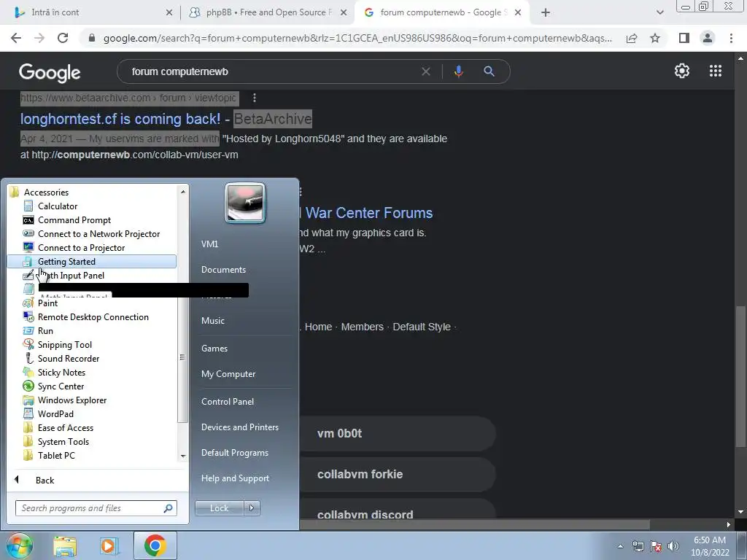Click the Lock button
The width and height of the screenshot is (747, 560).
[219, 508]
